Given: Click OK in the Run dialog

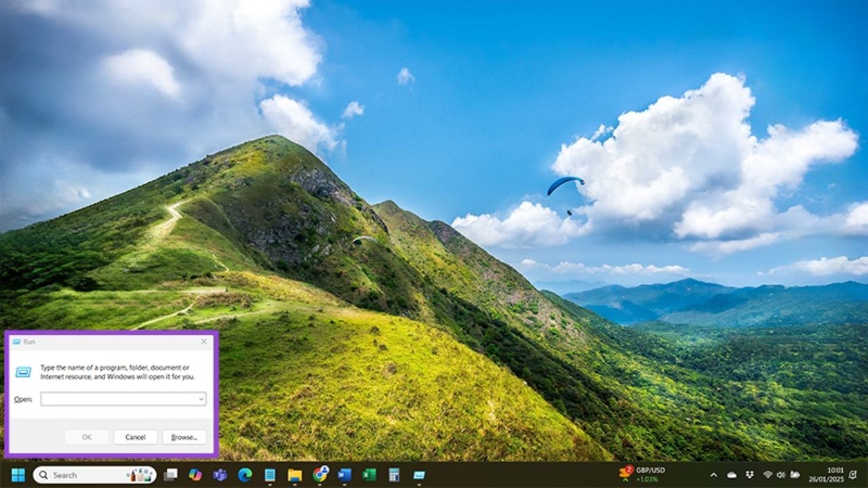Looking at the screenshot, I should tap(87, 437).
